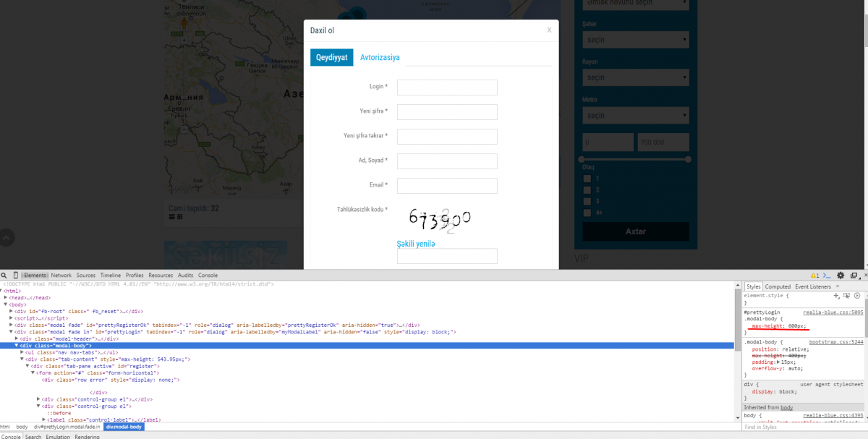
Task: Open the Şəhər dropdown
Action: [x=636, y=39]
